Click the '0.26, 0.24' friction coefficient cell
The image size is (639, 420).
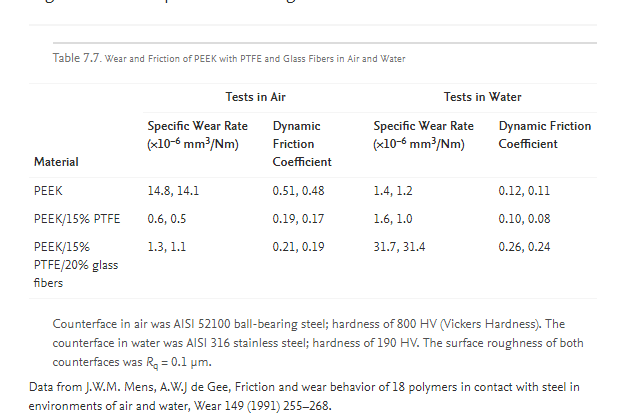(524, 247)
